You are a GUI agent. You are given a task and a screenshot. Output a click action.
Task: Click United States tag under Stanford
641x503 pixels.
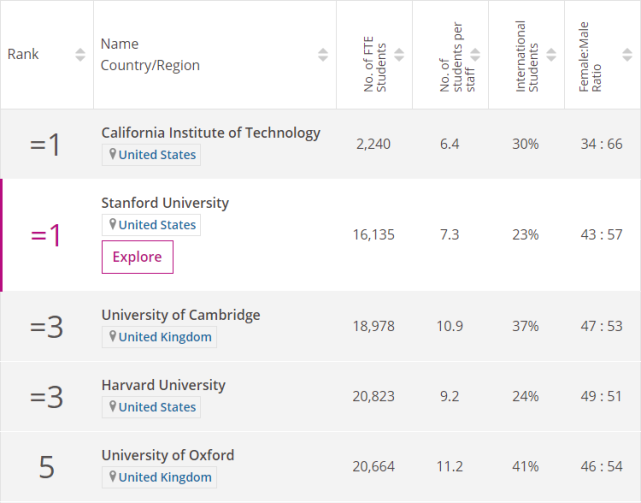click(x=157, y=225)
